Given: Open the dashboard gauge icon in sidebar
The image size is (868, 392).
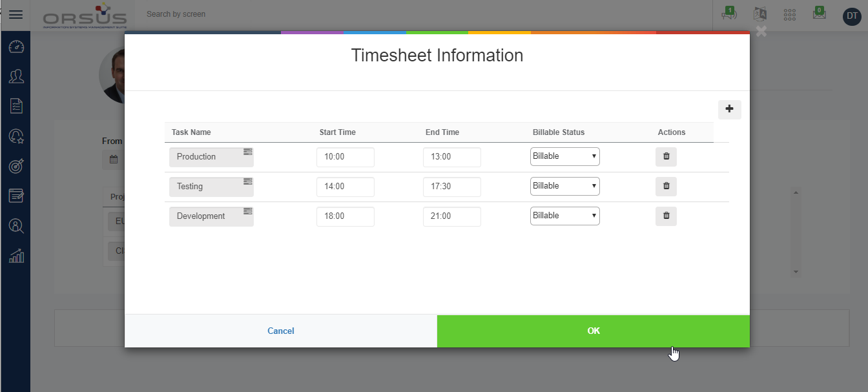Looking at the screenshot, I should coord(16,47).
